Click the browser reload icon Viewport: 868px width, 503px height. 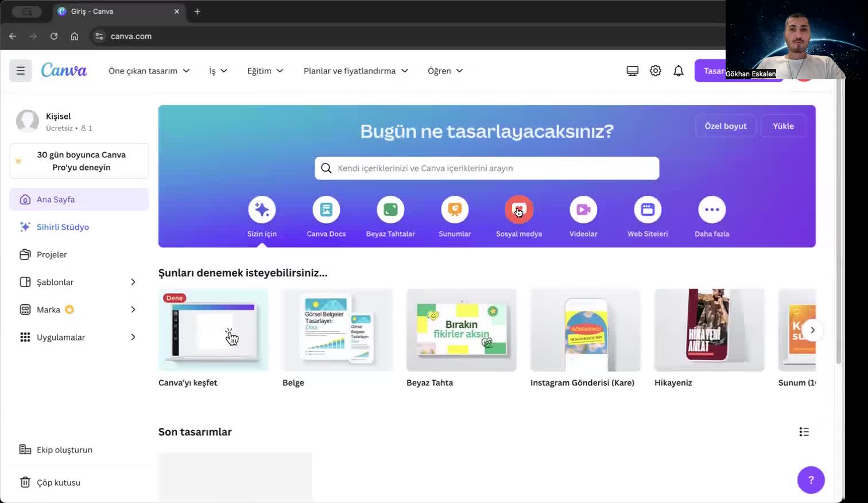tap(54, 36)
